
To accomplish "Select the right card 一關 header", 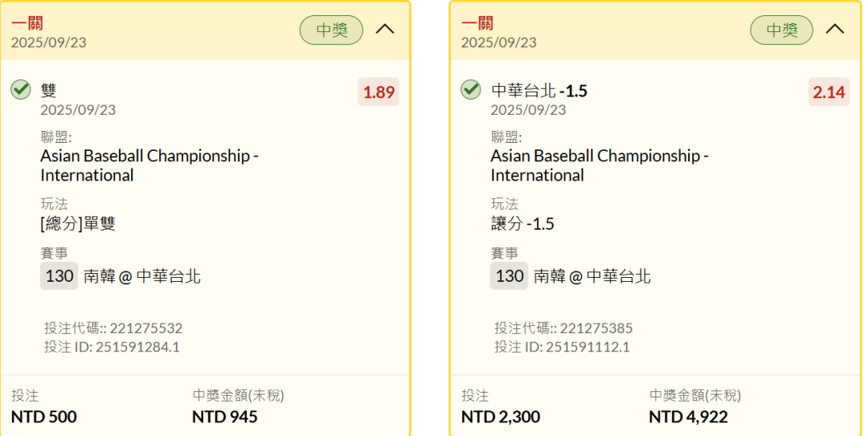I will click(477, 23).
